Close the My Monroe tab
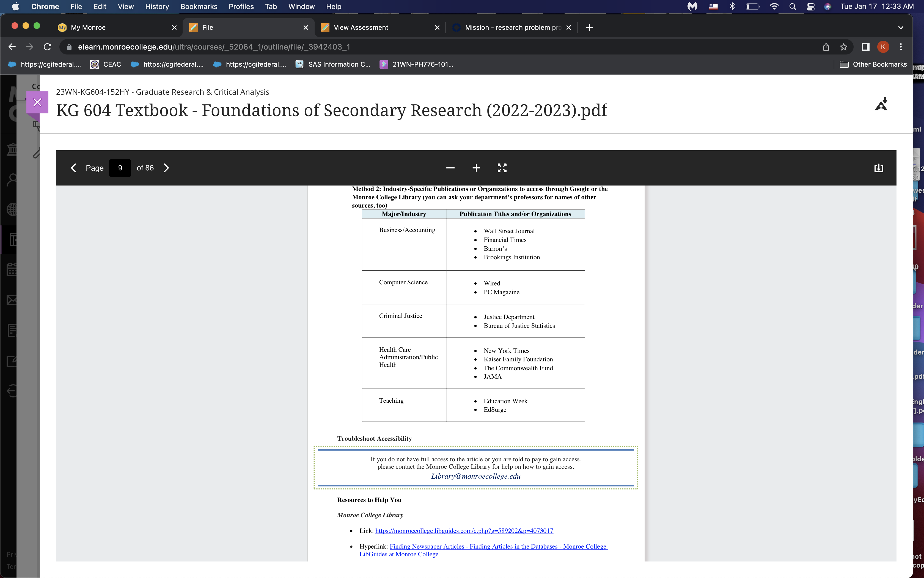Viewport: 924px width, 578px height. pyautogui.click(x=174, y=28)
